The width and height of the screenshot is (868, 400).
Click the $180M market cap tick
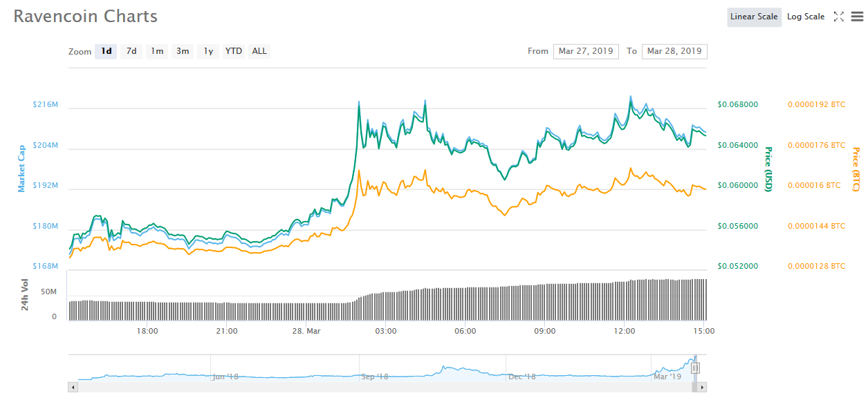[x=45, y=227]
